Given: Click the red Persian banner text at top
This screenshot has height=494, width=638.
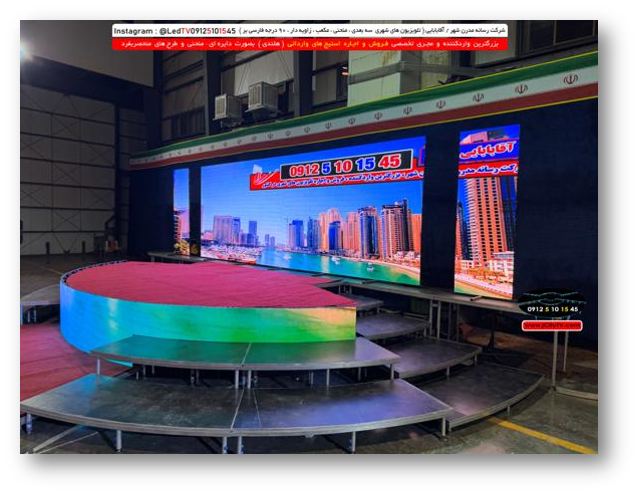Looking at the screenshot, I should (x=310, y=44).
